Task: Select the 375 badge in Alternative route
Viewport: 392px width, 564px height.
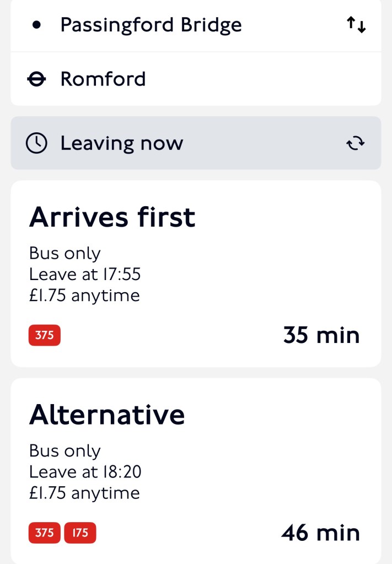Action: [44, 533]
